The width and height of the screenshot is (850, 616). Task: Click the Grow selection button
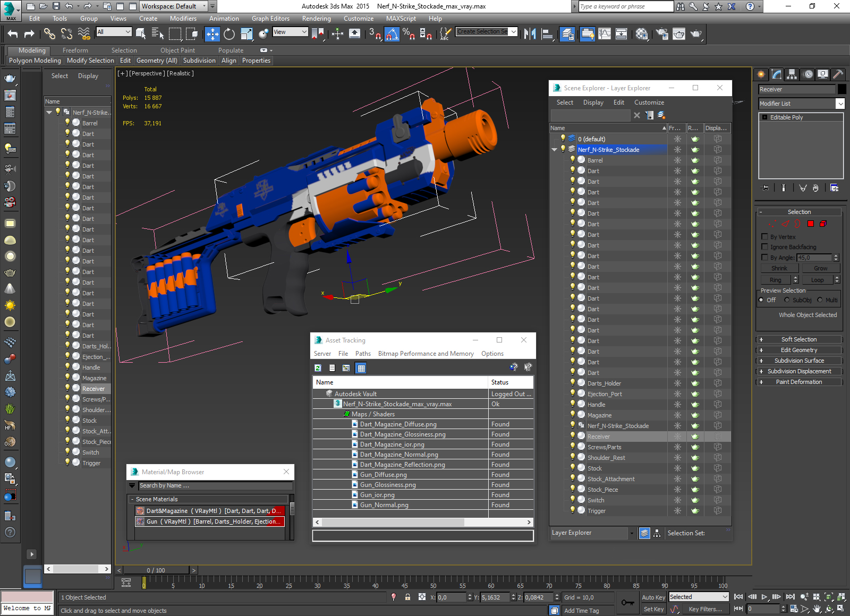pos(820,268)
